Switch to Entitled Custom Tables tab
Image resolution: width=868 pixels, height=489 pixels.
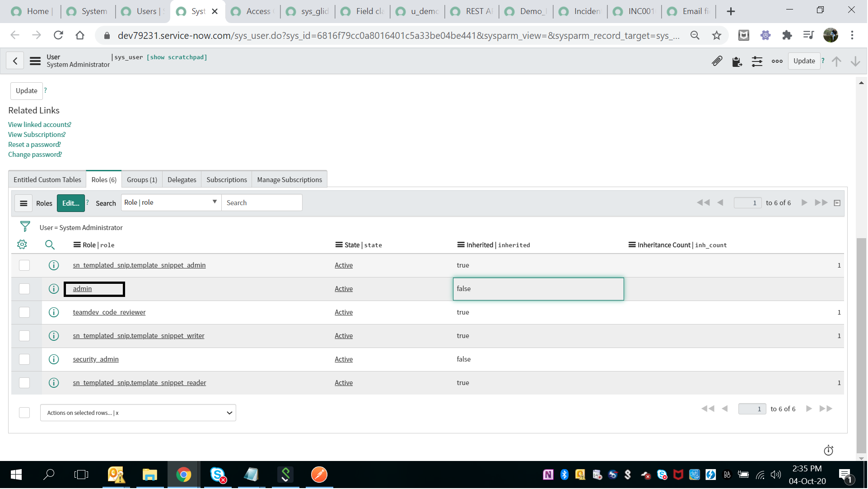(x=47, y=180)
